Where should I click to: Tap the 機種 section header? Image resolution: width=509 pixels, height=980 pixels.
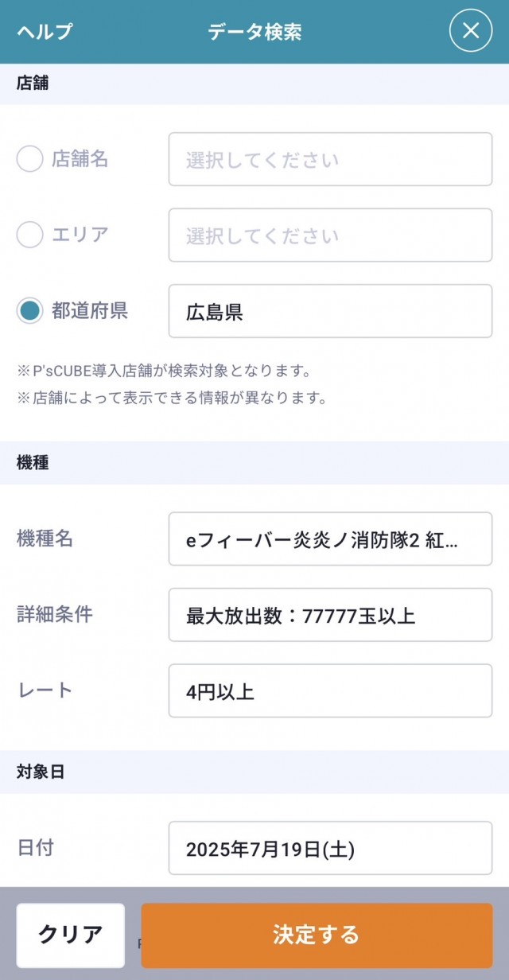point(32,462)
